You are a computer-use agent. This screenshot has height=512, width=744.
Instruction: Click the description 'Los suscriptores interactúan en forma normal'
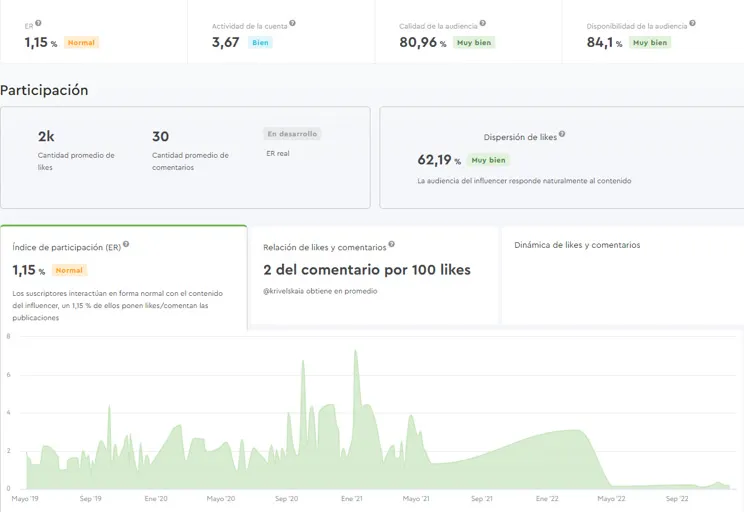118,306
